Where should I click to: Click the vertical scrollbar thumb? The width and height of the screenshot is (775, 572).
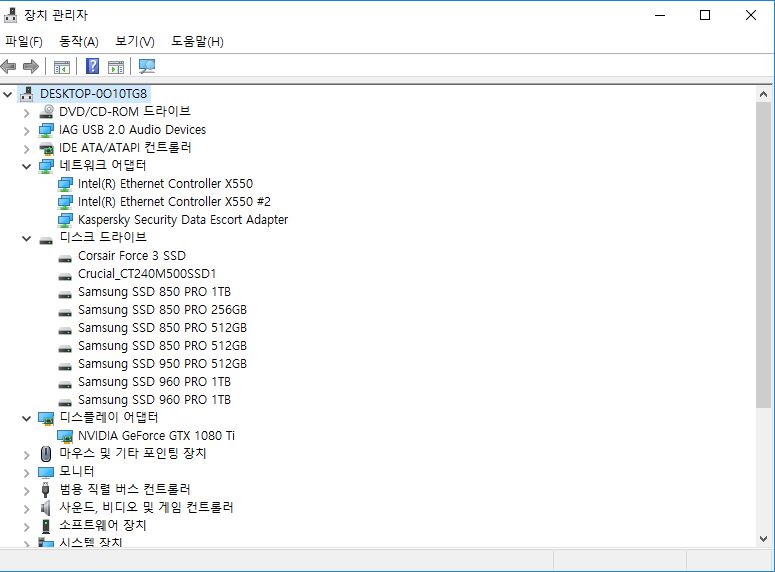(x=763, y=255)
